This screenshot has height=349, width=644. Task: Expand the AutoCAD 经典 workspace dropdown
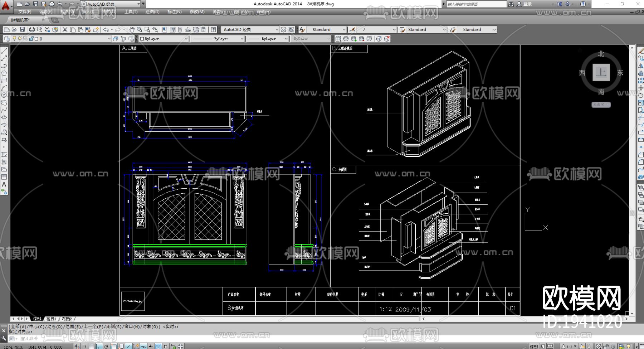277,30
